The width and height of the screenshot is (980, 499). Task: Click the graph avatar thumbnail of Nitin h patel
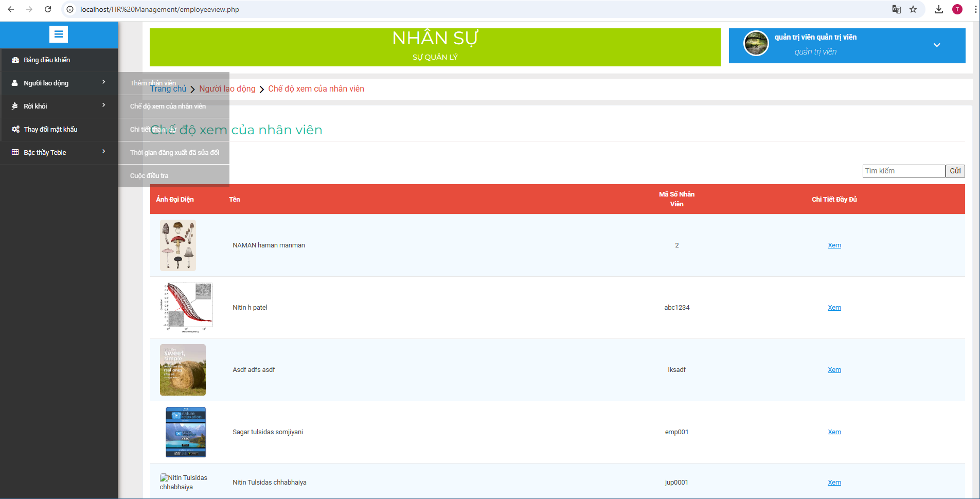click(x=186, y=308)
